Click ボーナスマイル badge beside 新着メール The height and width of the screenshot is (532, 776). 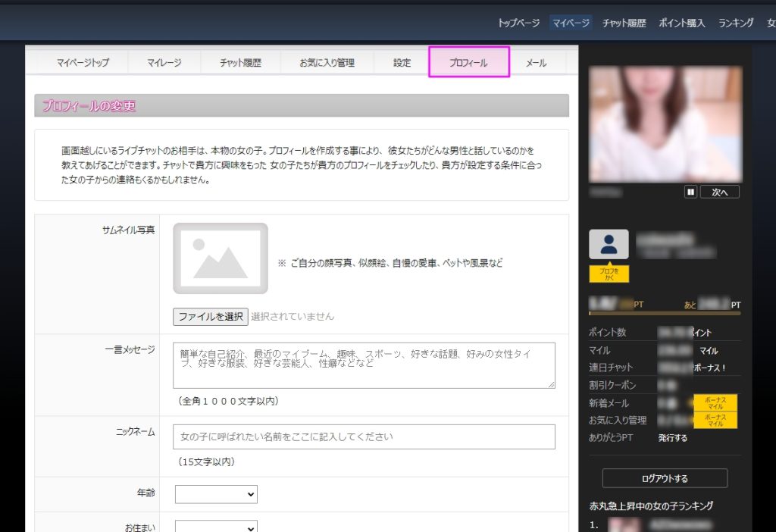click(x=715, y=402)
